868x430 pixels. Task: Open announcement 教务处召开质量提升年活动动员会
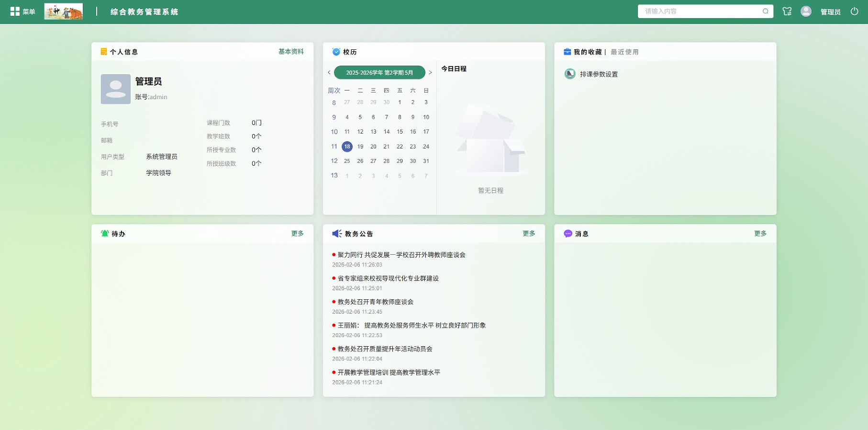click(385, 349)
